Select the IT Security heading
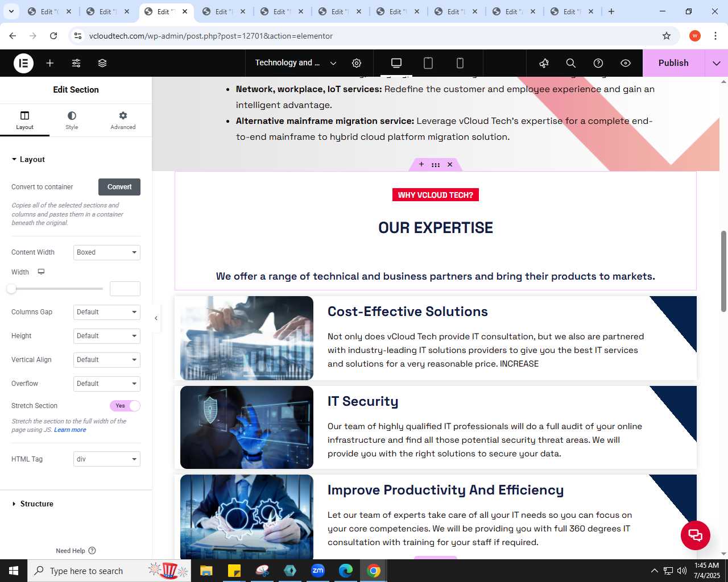728x582 pixels. pyautogui.click(x=363, y=401)
